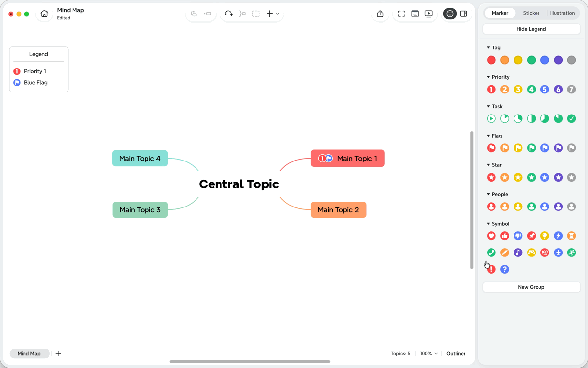
Task: Add the music note Symbol marker
Action: pyautogui.click(x=518, y=253)
